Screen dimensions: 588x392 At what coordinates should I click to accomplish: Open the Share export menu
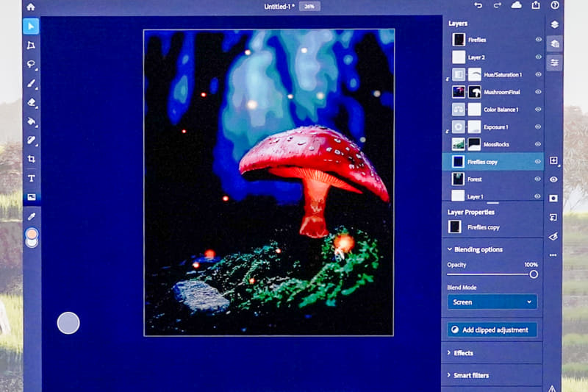536,5
